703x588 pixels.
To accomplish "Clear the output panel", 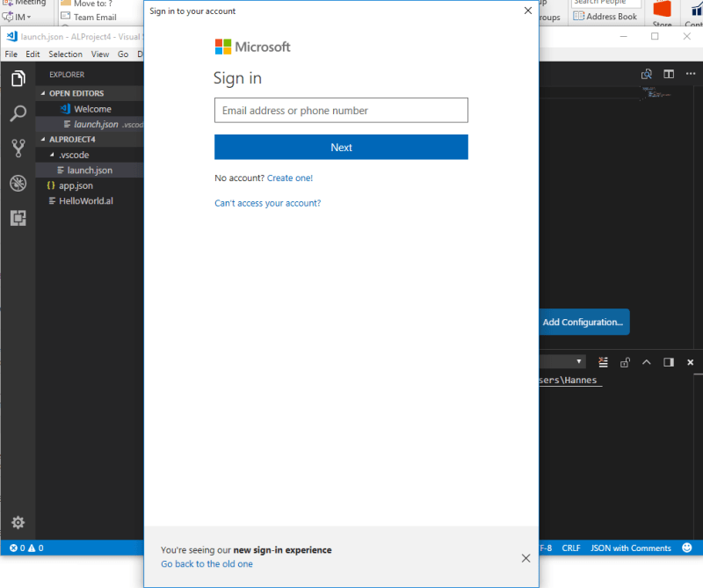I will pos(603,362).
